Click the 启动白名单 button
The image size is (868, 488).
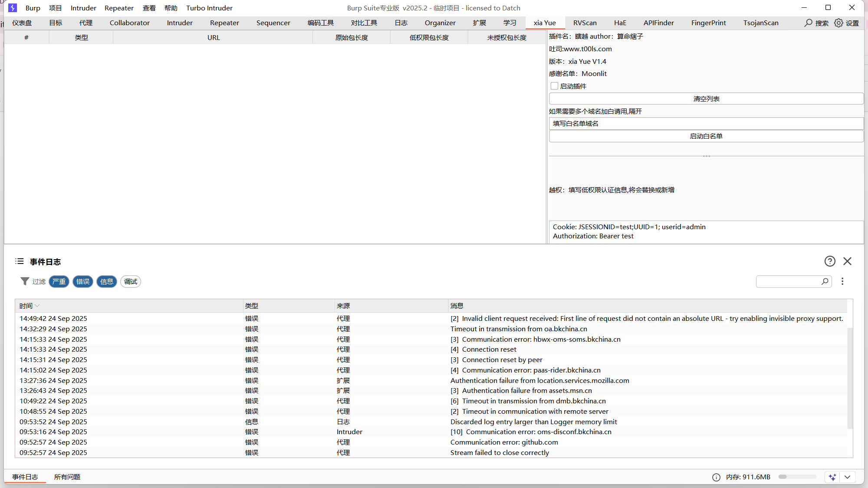(706, 136)
